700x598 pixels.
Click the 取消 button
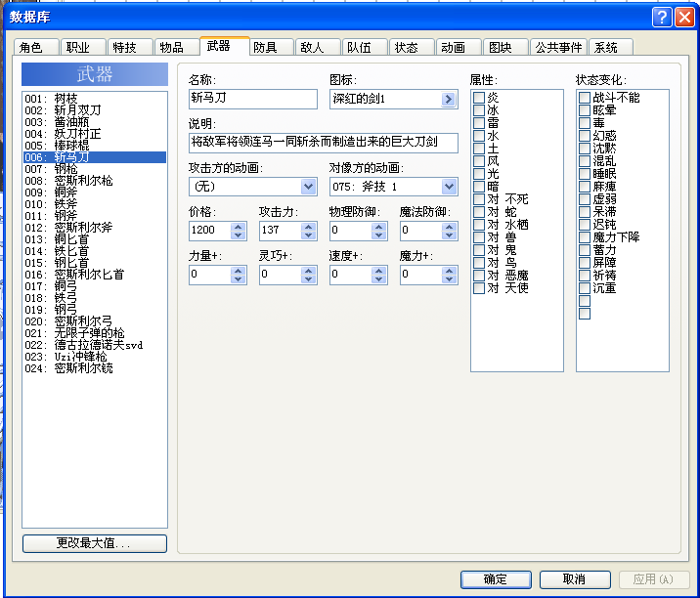click(575, 579)
